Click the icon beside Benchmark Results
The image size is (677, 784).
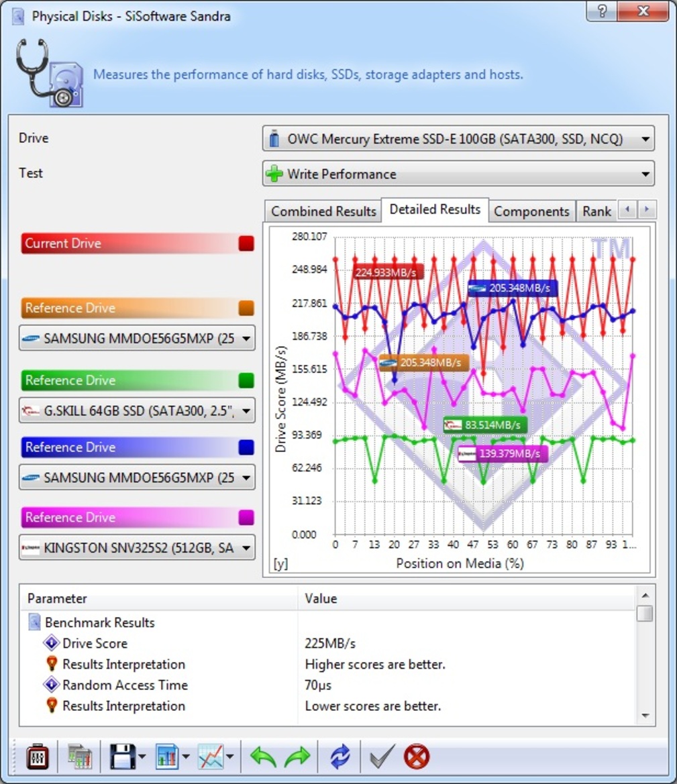point(34,622)
